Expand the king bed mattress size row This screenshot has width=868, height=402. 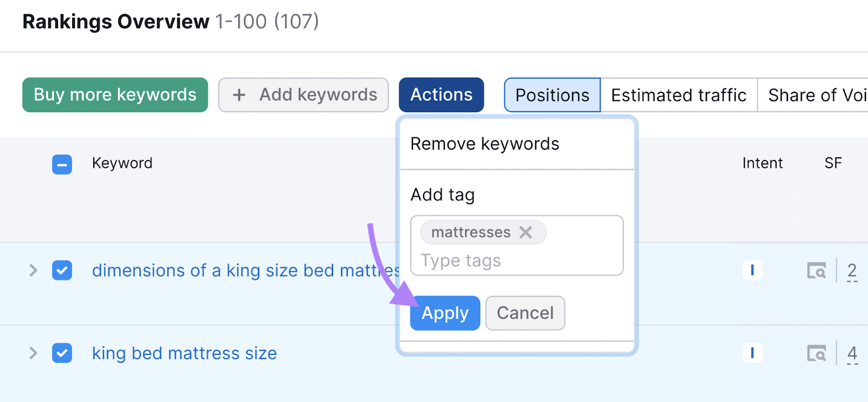[x=33, y=353]
